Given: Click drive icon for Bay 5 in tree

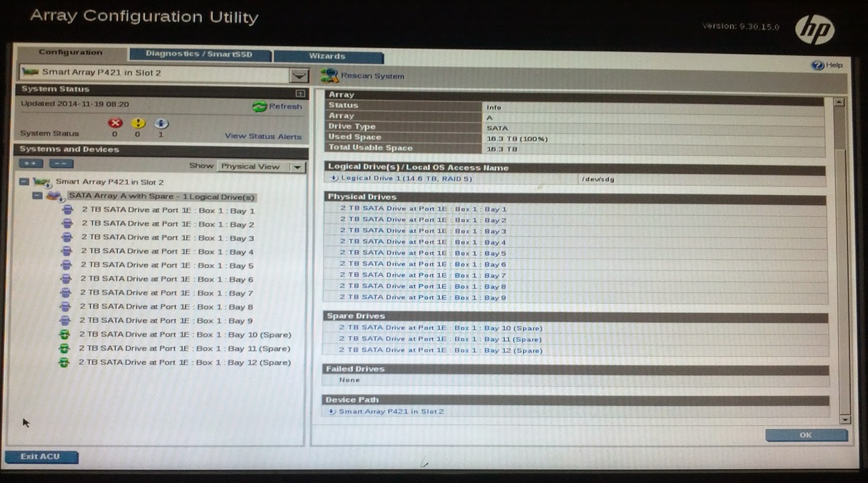Looking at the screenshot, I should [66, 265].
